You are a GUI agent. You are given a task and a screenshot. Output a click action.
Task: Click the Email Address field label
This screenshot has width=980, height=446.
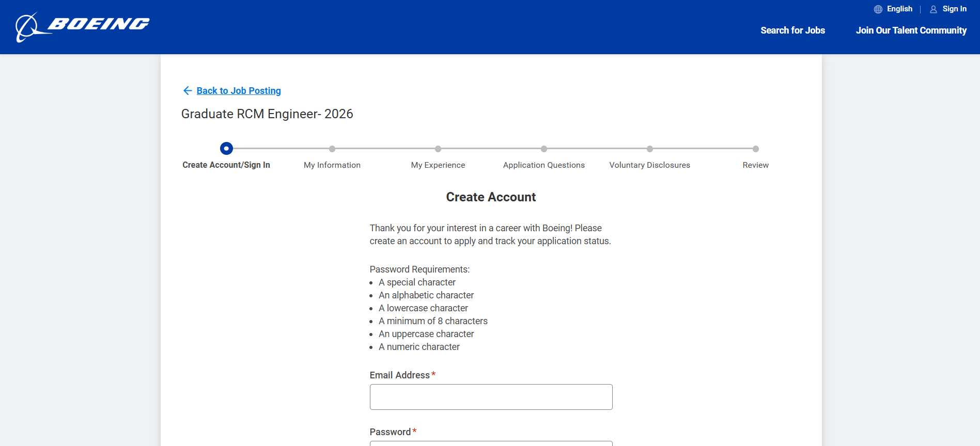click(400, 375)
